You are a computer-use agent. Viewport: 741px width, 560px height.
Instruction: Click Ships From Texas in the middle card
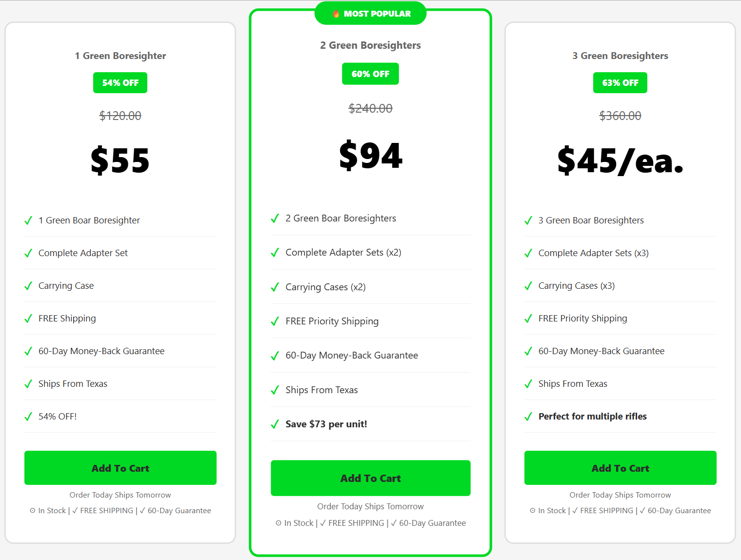[322, 390]
